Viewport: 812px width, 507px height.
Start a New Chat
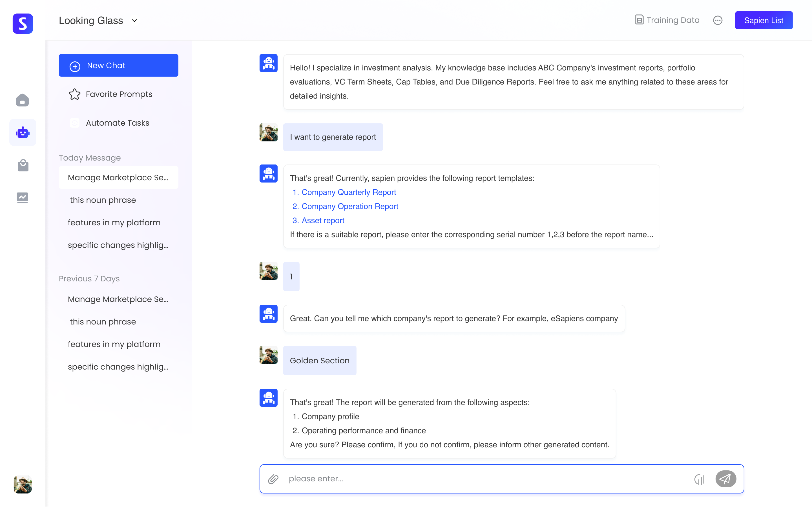point(118,65)
